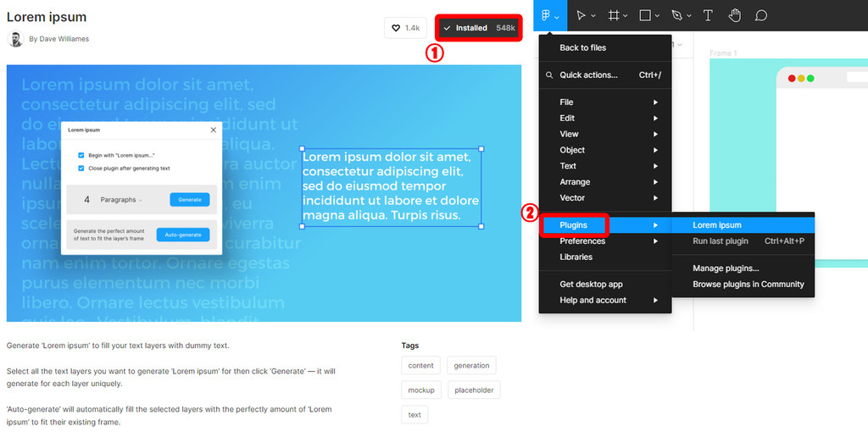
Task: Open the Paragraphs unit dropdown
Action: (121, 200)
